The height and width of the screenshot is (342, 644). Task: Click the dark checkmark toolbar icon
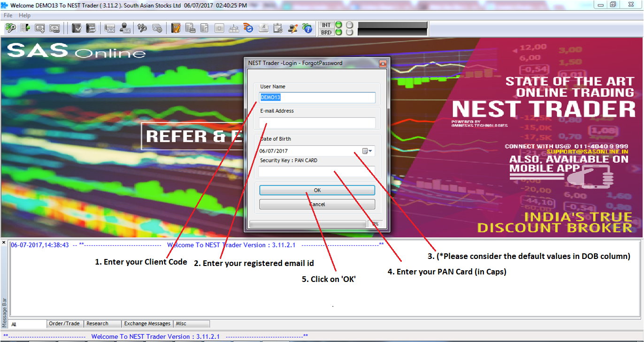(77, 28)
